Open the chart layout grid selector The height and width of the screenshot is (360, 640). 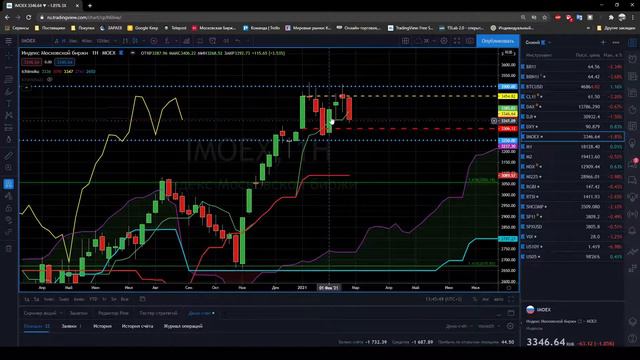point(405,41)
